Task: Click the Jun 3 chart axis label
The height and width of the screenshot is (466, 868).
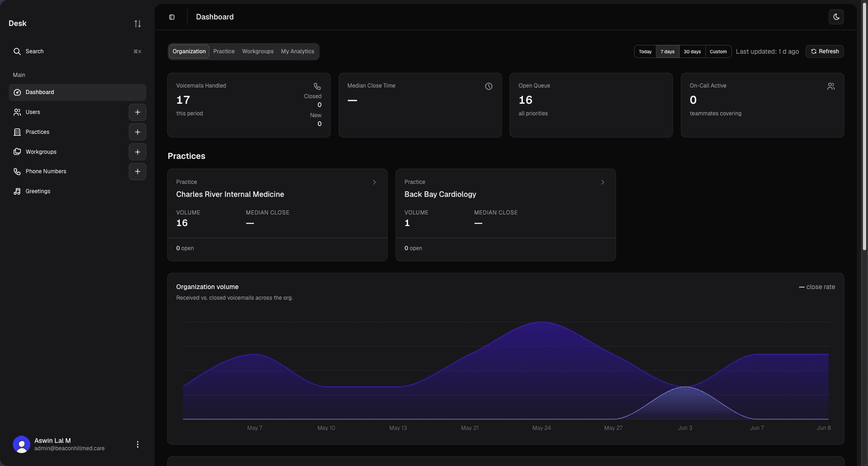Action: click(685, 428)
